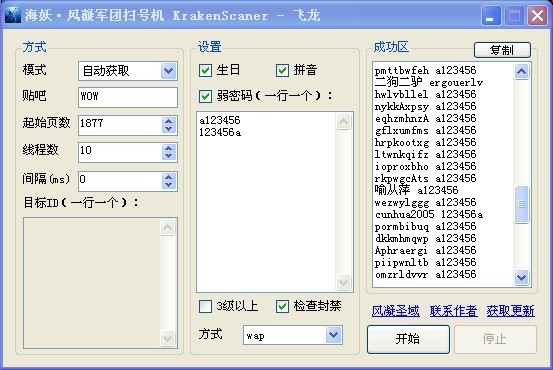553x370 pixels.
Task: Uncheck the 生日 checkbox
Action: click(x=205, y=70)
